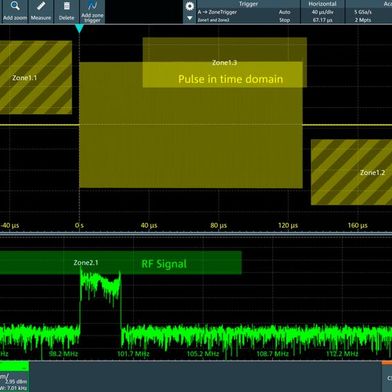Click the 112.2 MHz frequency axis label
The height and width of the screenshot is (392, 392).
coord(342,354)
